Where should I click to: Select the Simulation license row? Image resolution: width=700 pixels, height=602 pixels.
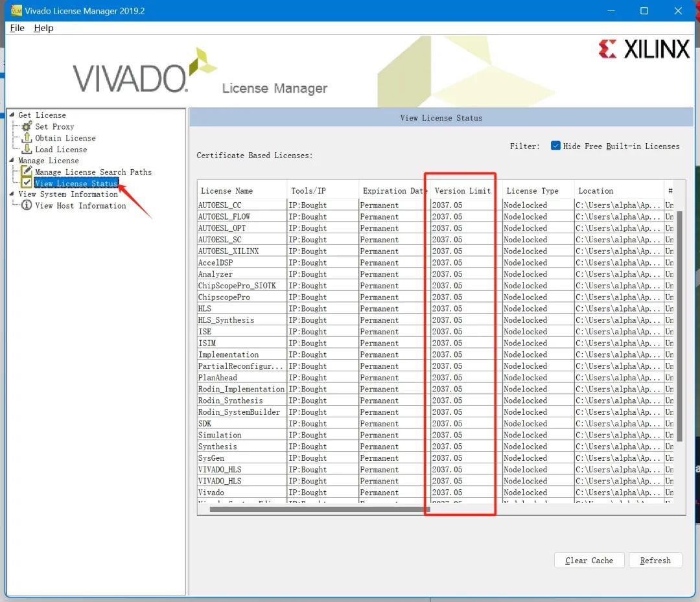tap(436, 435)
